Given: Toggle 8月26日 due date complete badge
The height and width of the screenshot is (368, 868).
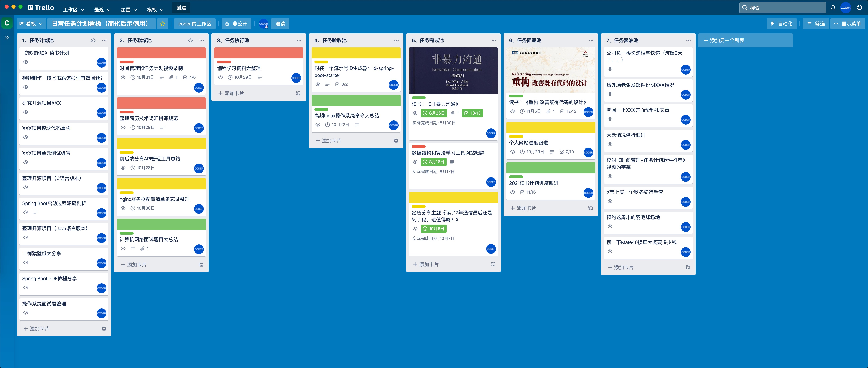Looking at the screenshot, I should tap(434, 113).
